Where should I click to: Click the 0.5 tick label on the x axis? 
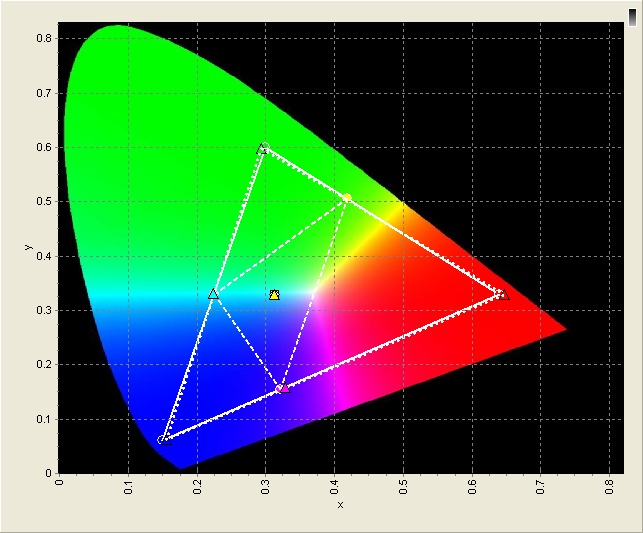click(403, 488)
